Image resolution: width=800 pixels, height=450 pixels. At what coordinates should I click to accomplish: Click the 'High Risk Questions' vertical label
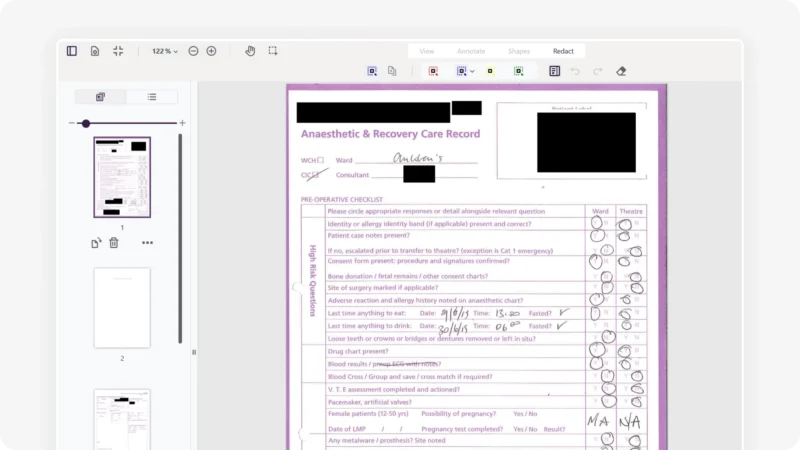point(313,281)
